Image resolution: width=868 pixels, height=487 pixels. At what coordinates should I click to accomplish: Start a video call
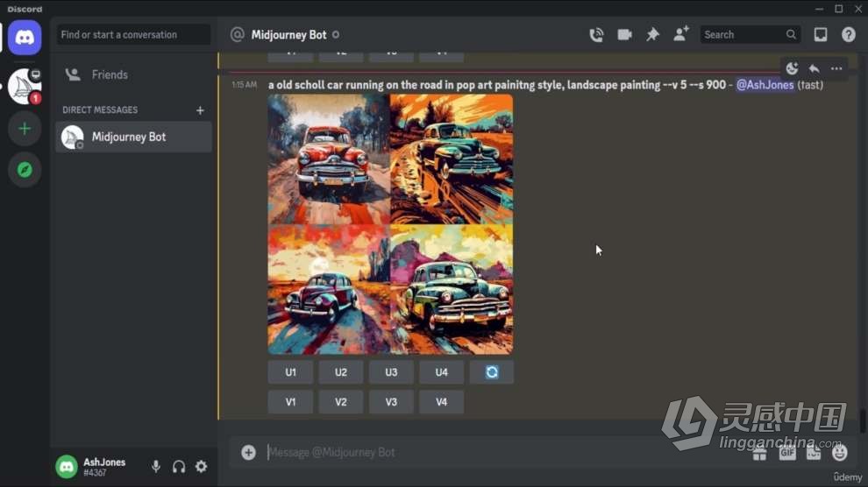624,35
